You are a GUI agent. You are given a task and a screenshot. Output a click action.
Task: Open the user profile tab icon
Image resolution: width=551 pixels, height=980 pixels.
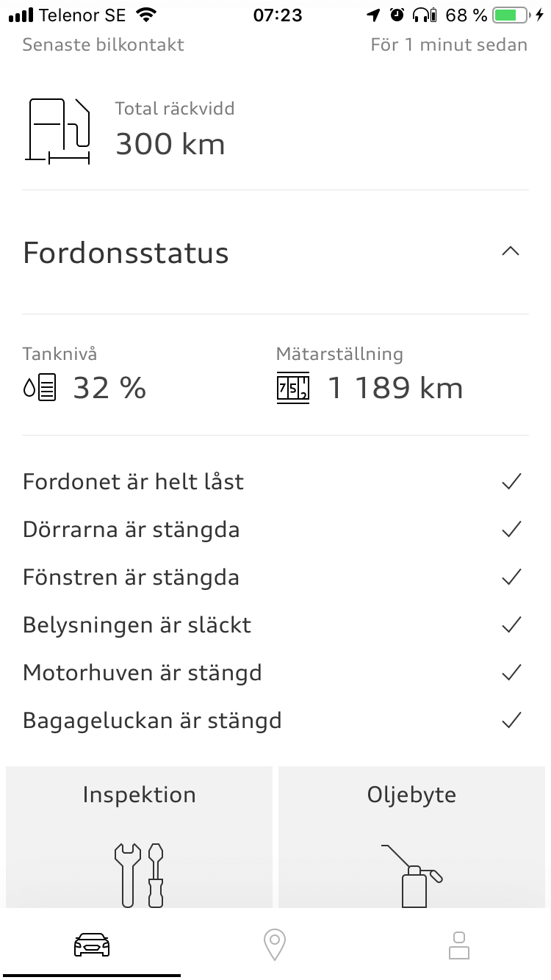coord(459,945)
